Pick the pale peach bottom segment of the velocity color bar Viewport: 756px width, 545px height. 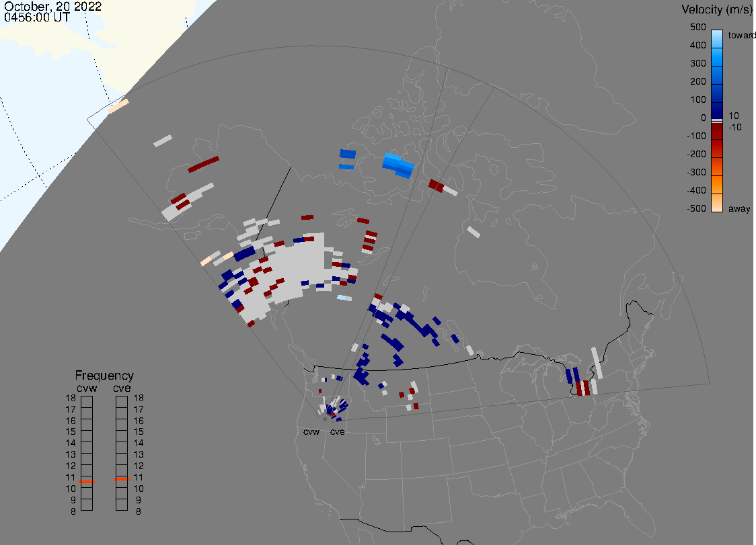click(x=717, y=202)
